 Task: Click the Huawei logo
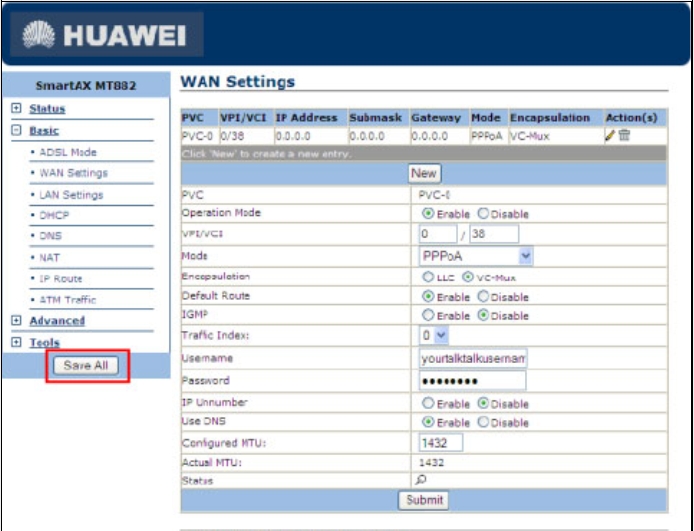tap(106, 35)
